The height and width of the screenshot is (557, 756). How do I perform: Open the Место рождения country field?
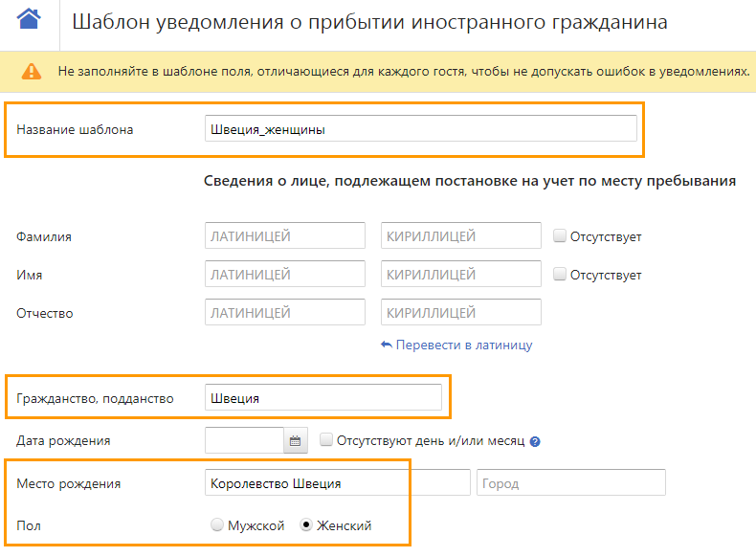point(338,482)
